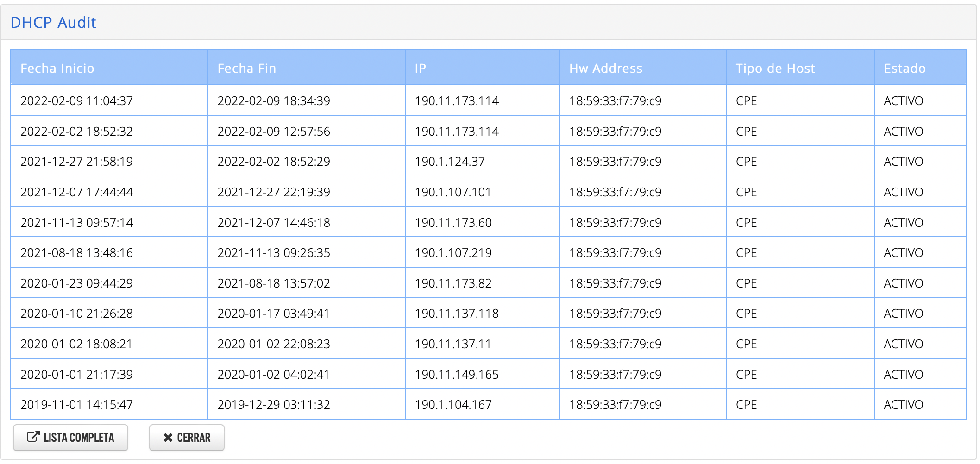Click the CERRAR button
980x464 pixels.
point(187,437)
